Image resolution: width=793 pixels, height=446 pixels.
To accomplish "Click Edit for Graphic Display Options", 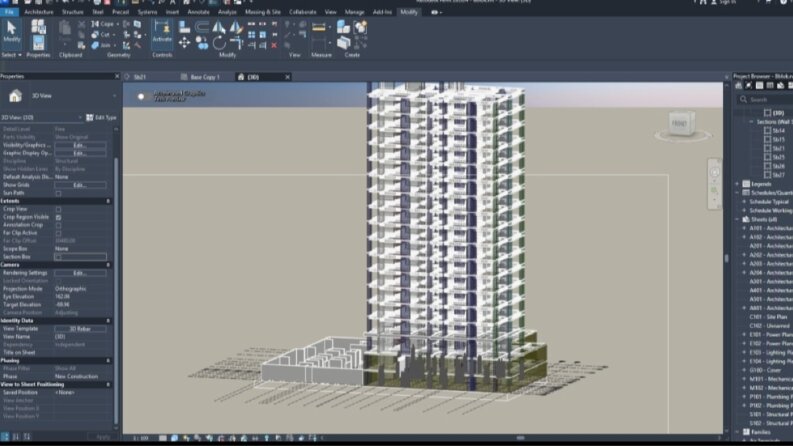I will [80, 153].
